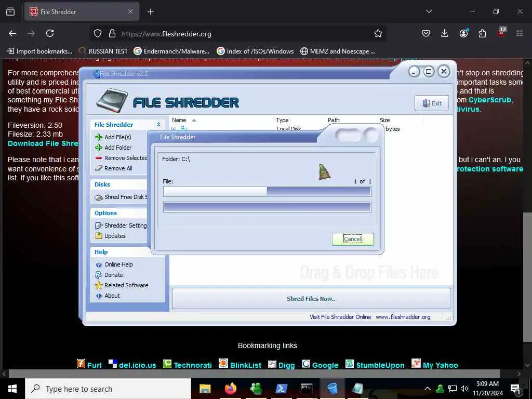Screen dimensions: 532x399
Task: Select the File Shredder browser tab
Action: click(x=82, y=11)
